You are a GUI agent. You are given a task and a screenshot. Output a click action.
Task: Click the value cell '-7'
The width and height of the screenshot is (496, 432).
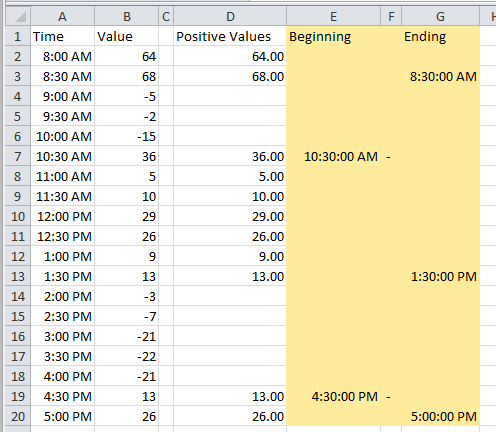(x=127, y=316)
